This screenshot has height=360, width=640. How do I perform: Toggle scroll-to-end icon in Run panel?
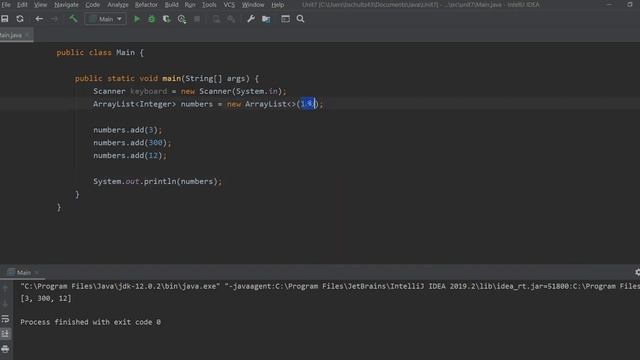[x=5, y=334]
